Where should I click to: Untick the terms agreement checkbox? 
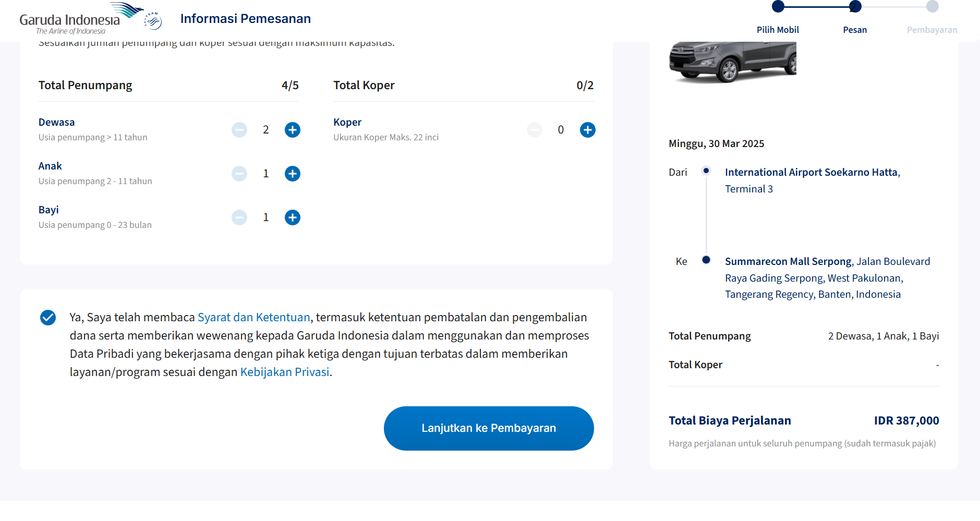click(x=48, y=318)
